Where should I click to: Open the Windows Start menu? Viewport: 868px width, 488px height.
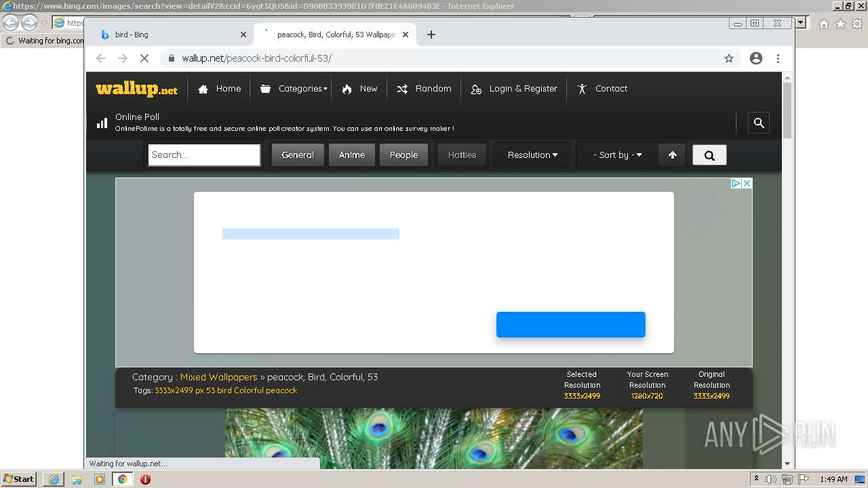pyautogui.click(x=18, y=479)
